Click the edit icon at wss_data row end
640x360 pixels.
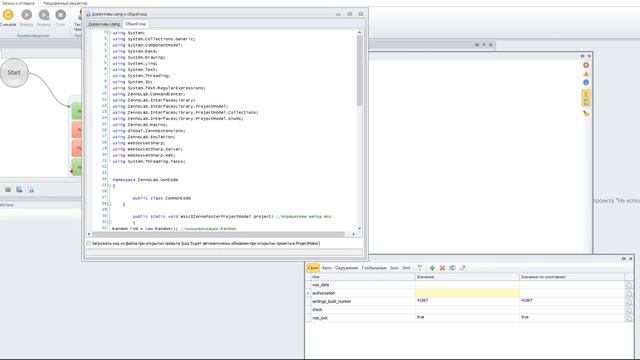(629, 285)
